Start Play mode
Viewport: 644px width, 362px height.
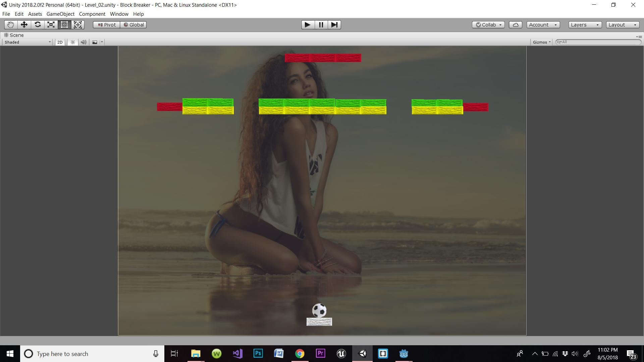coord(308,25)
